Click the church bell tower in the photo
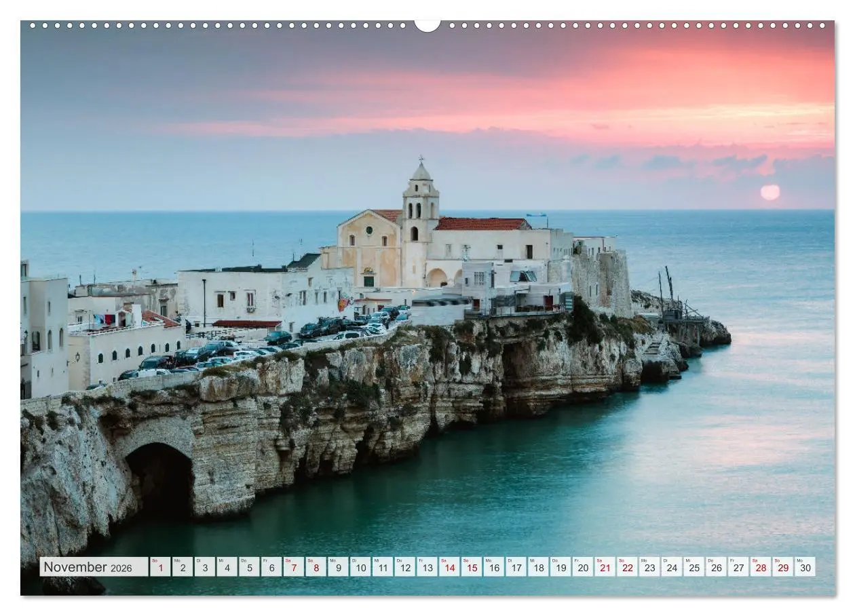 pos(421,223)
